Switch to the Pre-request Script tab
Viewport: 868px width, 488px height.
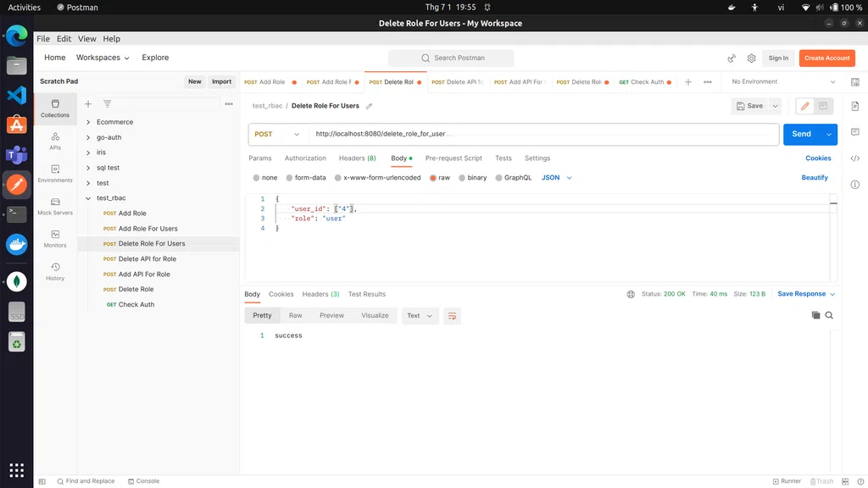(453, 158)
